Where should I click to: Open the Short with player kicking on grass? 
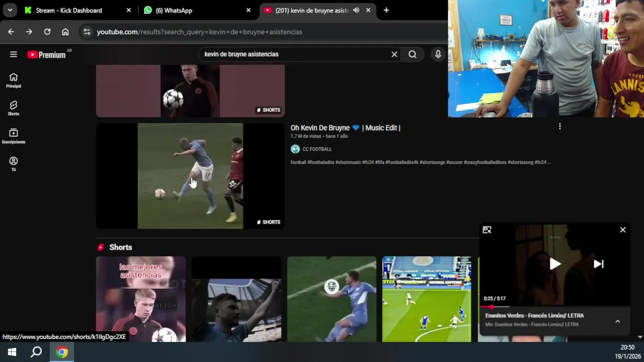tap(332, 299)
